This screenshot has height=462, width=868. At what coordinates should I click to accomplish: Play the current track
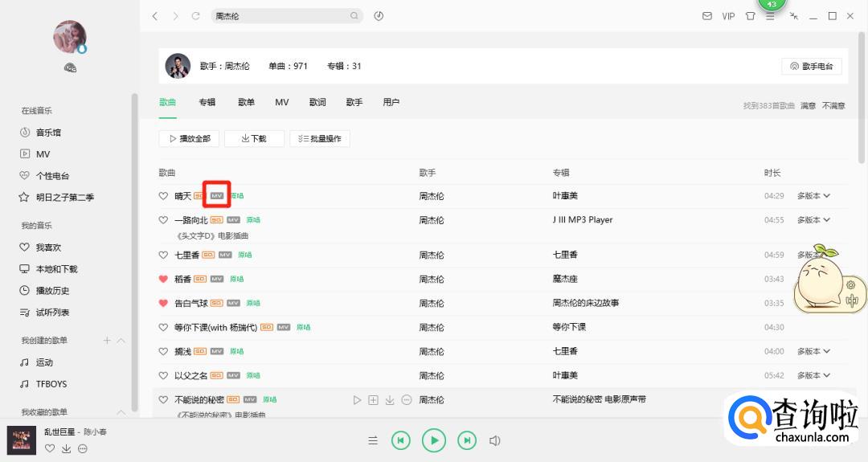tap(434, 440)
